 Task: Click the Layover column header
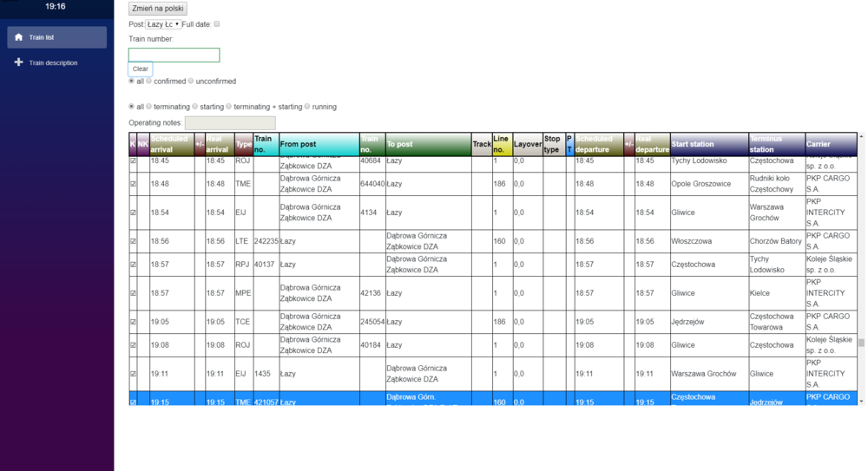(x=528, y=144)
